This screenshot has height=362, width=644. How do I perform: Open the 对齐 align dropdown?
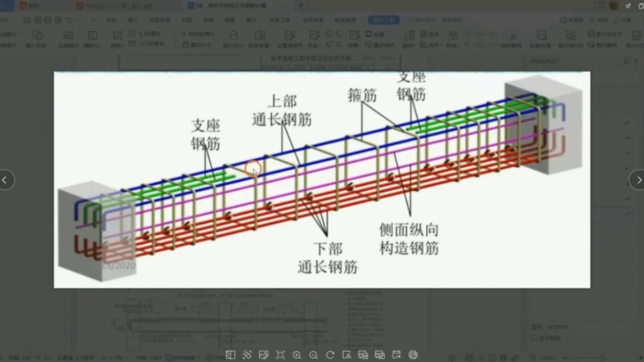click(x=432, y=45)
